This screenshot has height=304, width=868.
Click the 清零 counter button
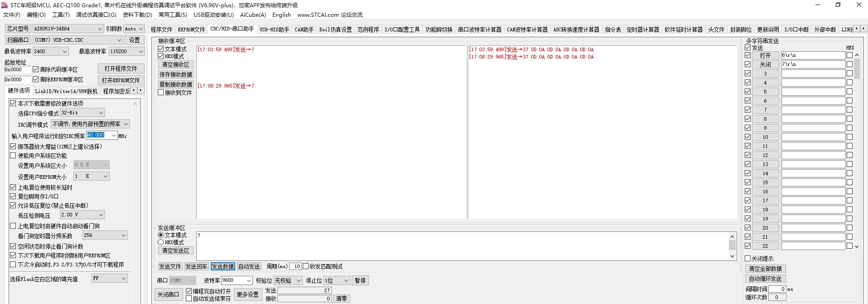[x=342, y=299]
